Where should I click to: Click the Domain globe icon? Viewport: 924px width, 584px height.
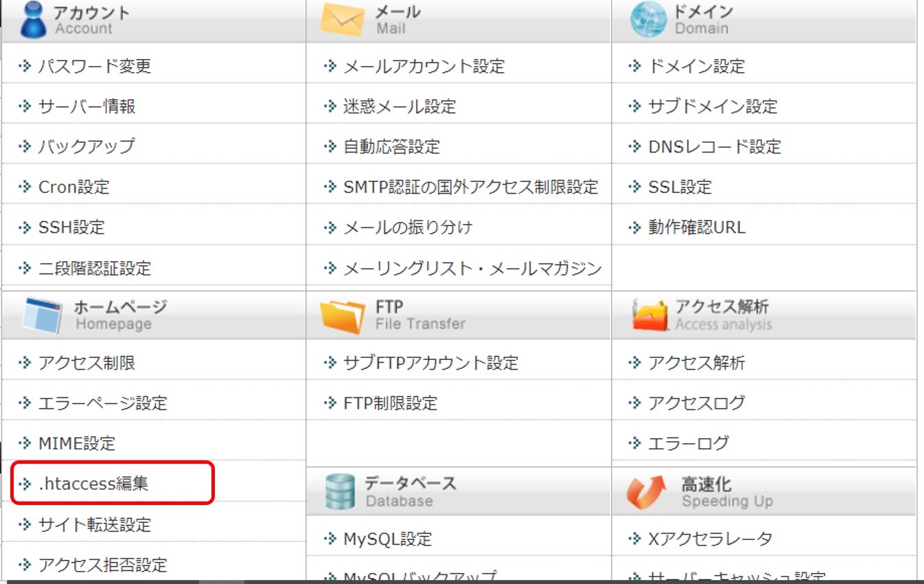coord(648,20)
